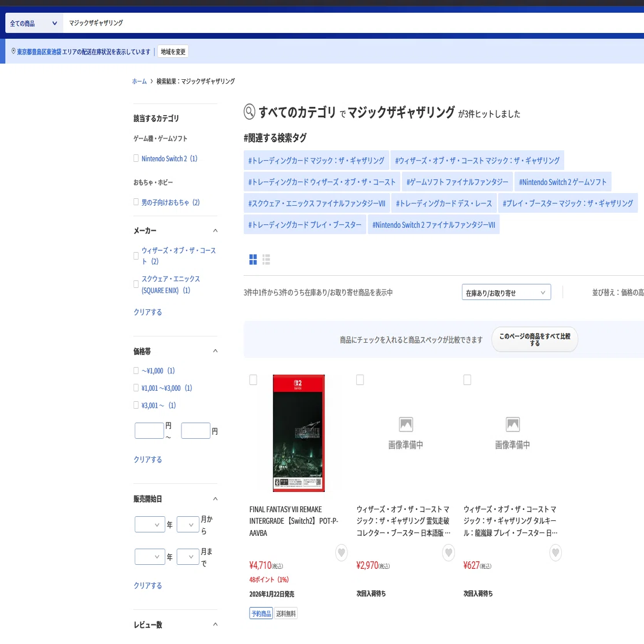The width and height of the screenshot is (644, 644).
Task: Open FINAL FANTASY VII REMAKE cover image
Action: pyautogui.click(x=299, y=433)
